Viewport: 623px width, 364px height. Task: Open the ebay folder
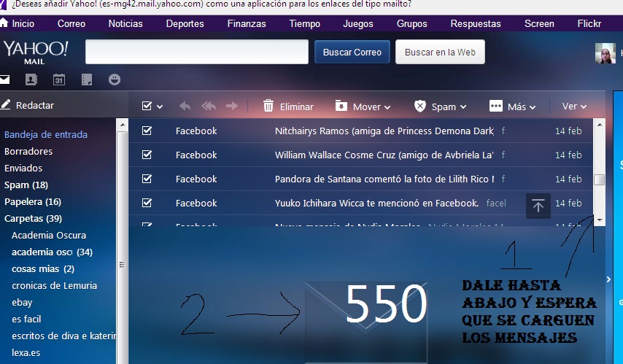pos(22,303)
